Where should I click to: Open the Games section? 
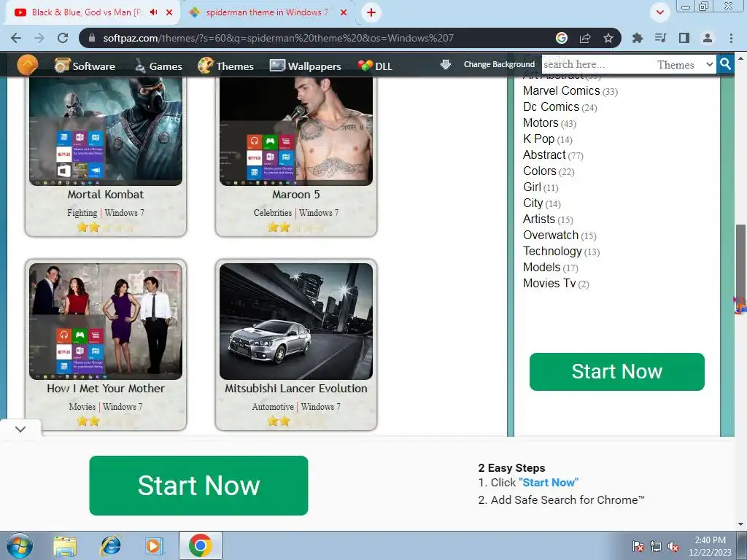click(x=158, y=66)
